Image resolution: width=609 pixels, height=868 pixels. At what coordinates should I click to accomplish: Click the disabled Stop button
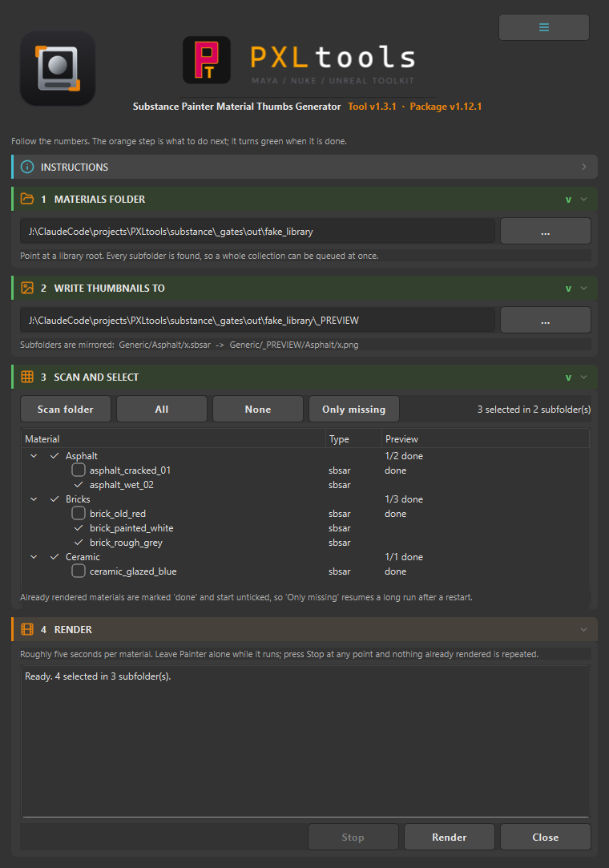pyautogui.click(x=353, y=837)
